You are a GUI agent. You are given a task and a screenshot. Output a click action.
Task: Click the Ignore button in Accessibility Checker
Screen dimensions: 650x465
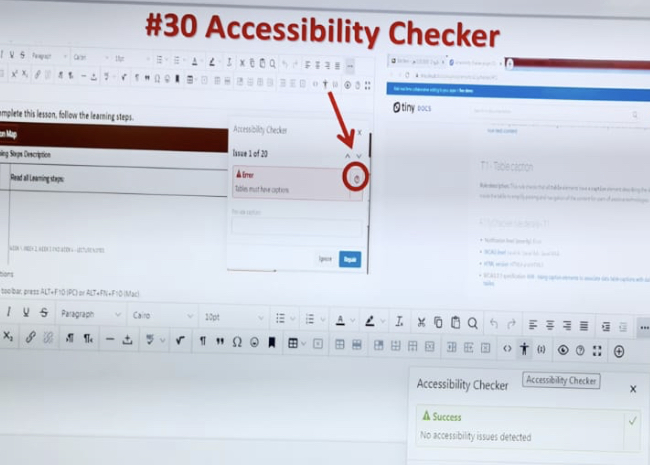(325, 259)
